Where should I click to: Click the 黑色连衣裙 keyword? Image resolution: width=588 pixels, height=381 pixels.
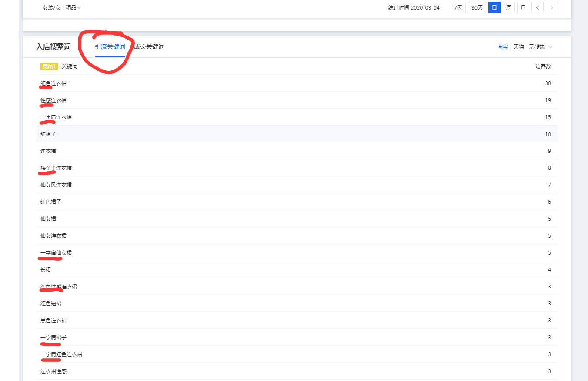click(x=53, y=321)
